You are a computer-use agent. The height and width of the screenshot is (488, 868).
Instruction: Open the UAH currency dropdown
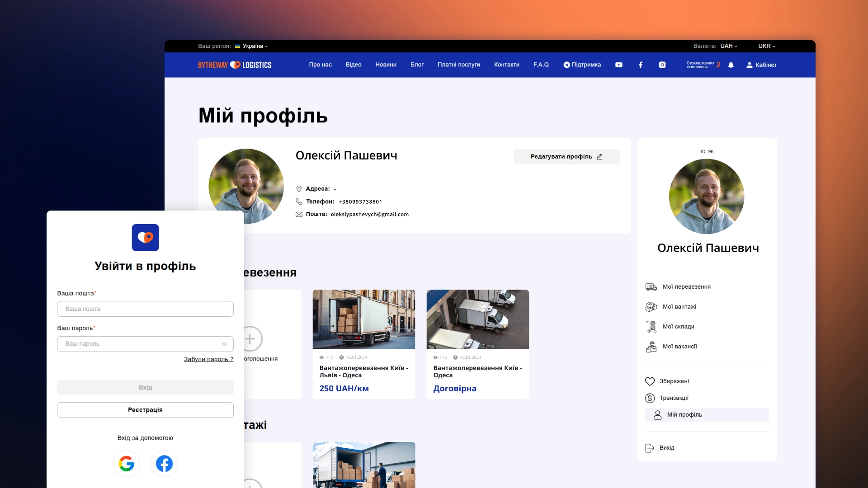click(728, 46)
